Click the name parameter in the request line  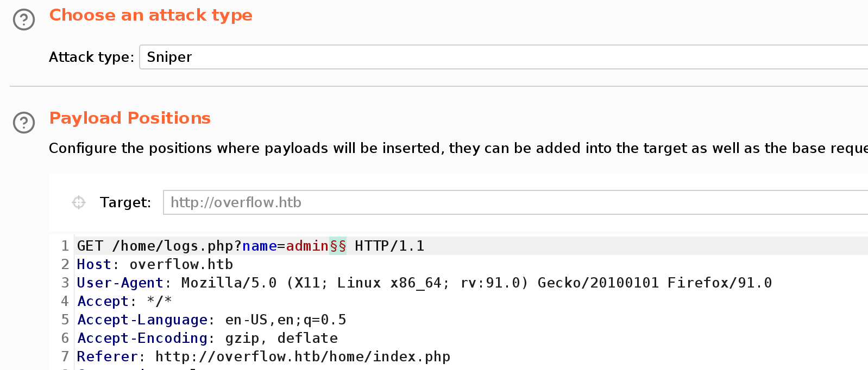click(x=259, y=246)
